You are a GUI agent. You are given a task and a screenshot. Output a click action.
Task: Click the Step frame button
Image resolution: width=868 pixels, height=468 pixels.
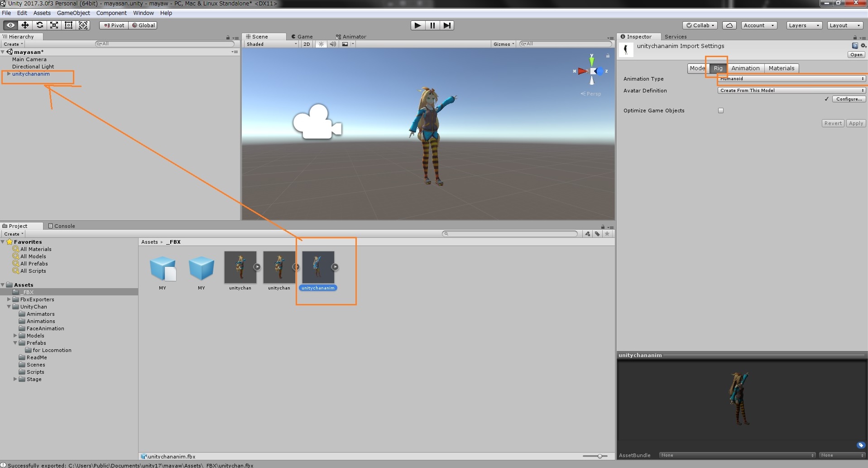pyautogui.click(x=447, y=25)
